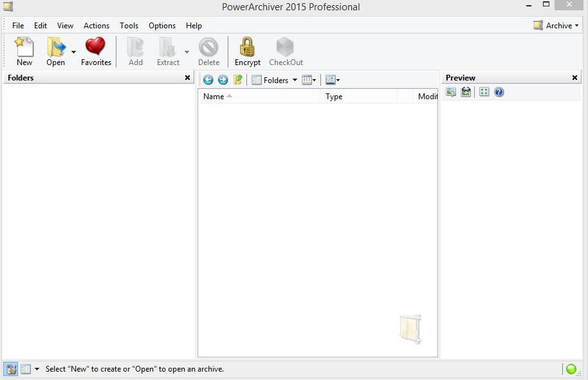Open the Options menu

[x=162, y=26]
